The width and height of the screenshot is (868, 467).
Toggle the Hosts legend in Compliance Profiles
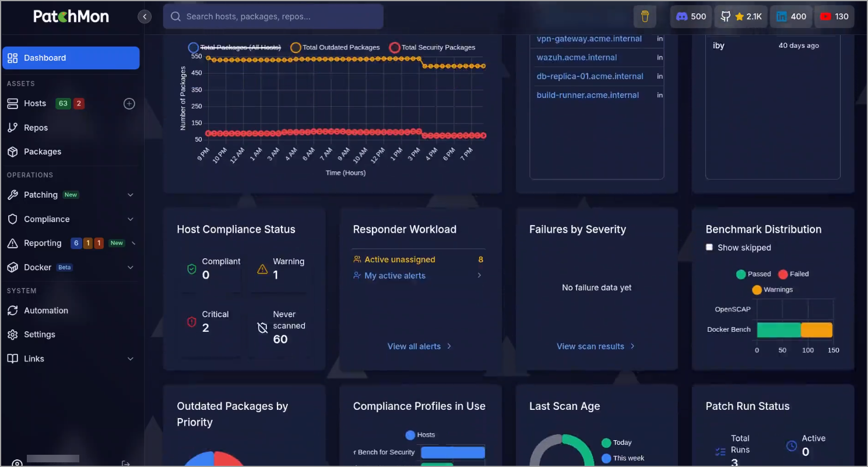click(420, 435)
